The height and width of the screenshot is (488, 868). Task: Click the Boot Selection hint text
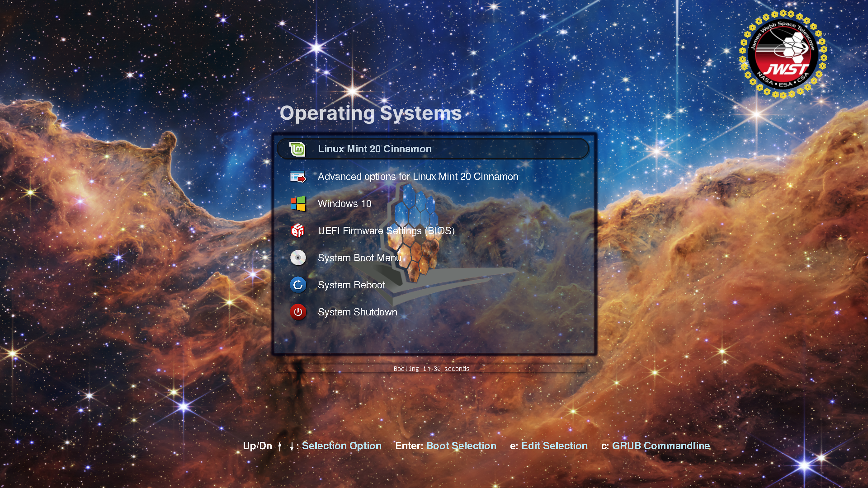point(461,446)
